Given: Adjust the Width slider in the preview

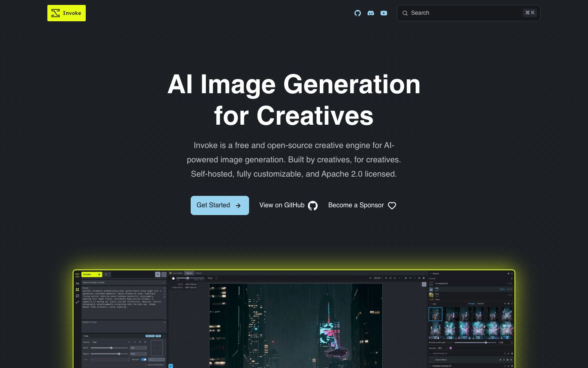Looking at the screenshot, I should (x=109, y=348).
